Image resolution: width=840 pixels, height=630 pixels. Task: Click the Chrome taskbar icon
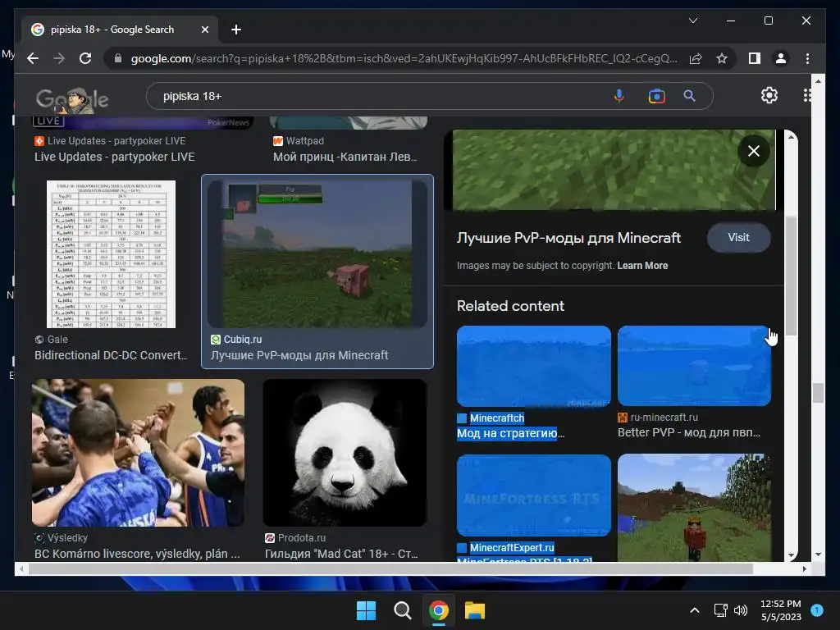click(x=438, y=610)
